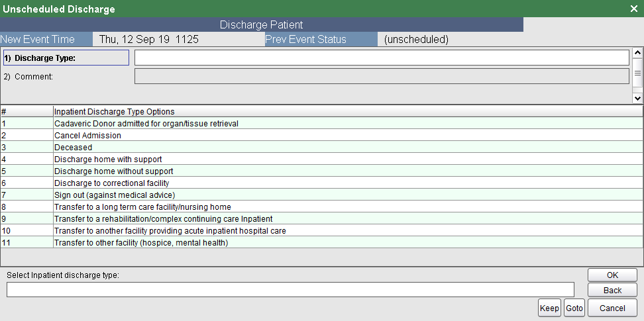Click the Inpatient Discharge Type Options column header

coord(348,112)
